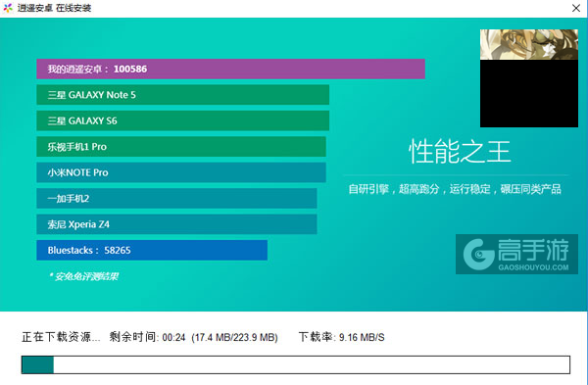Click the Bluestacks 58265 bar
Screen dimensions: 588x385
click(152, 250)
